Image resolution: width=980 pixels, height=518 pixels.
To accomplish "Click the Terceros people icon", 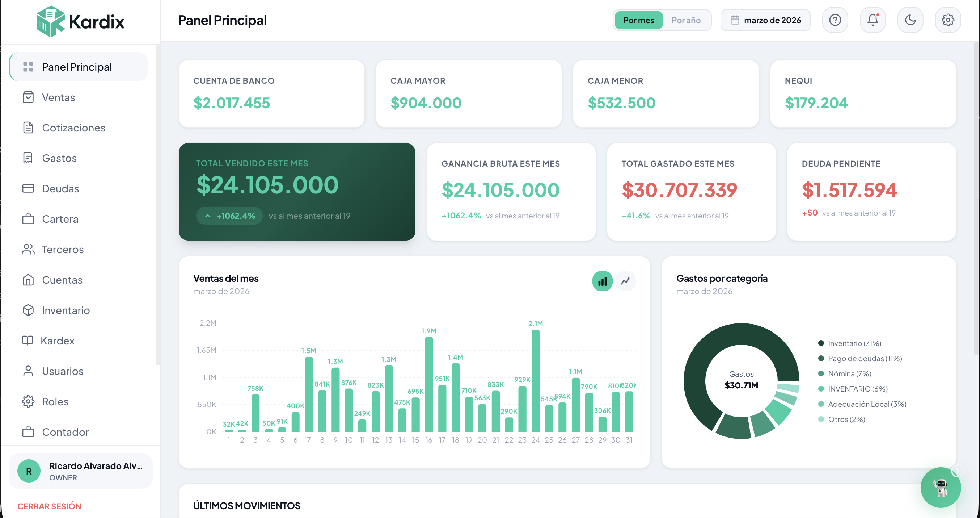I will point(28,249).
